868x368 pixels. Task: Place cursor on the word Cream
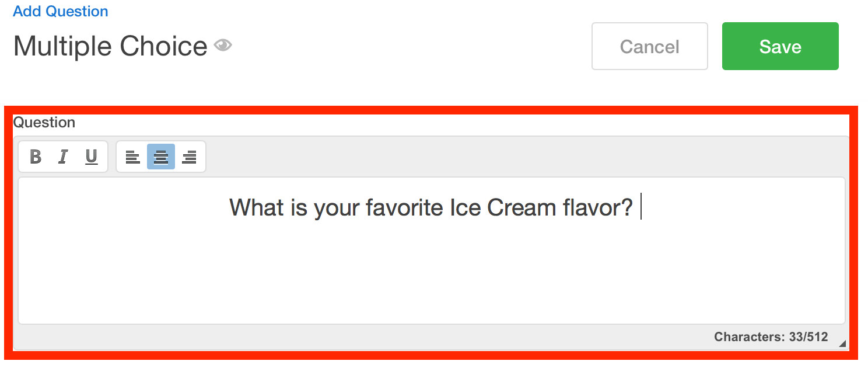(x=521, y=207)
